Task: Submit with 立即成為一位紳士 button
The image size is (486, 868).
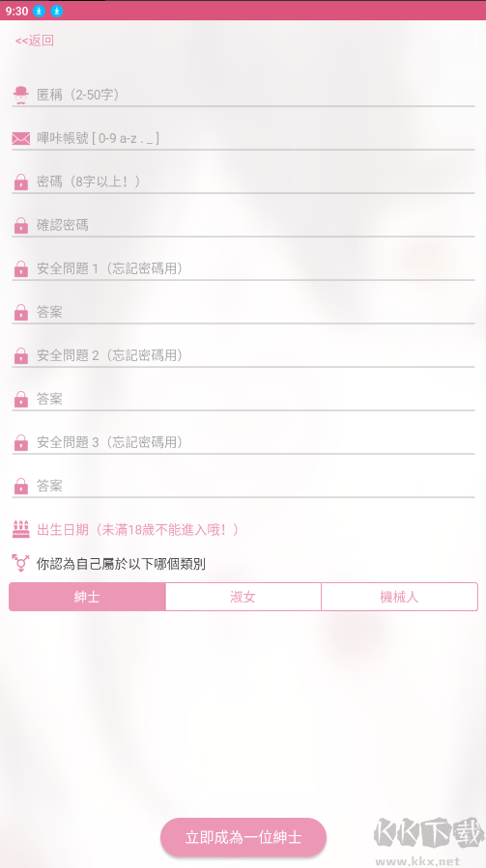Action: tap(243, 837)
